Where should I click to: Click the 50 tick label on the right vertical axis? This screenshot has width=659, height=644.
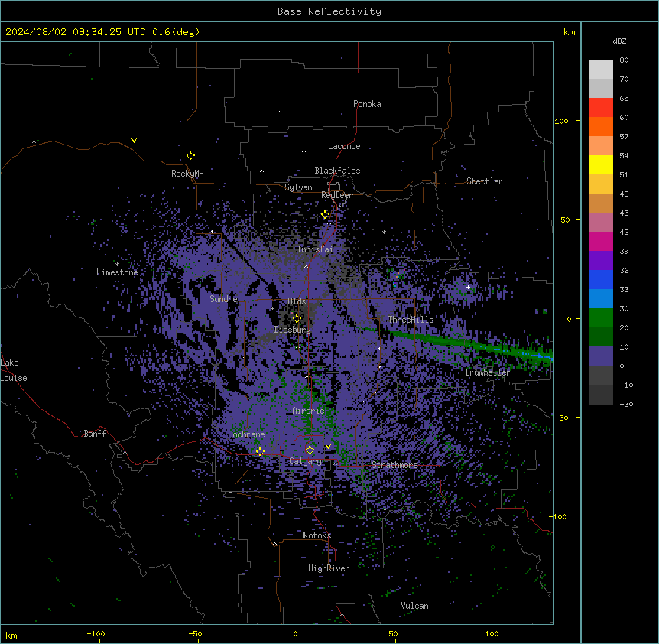[x=565, y=220]
